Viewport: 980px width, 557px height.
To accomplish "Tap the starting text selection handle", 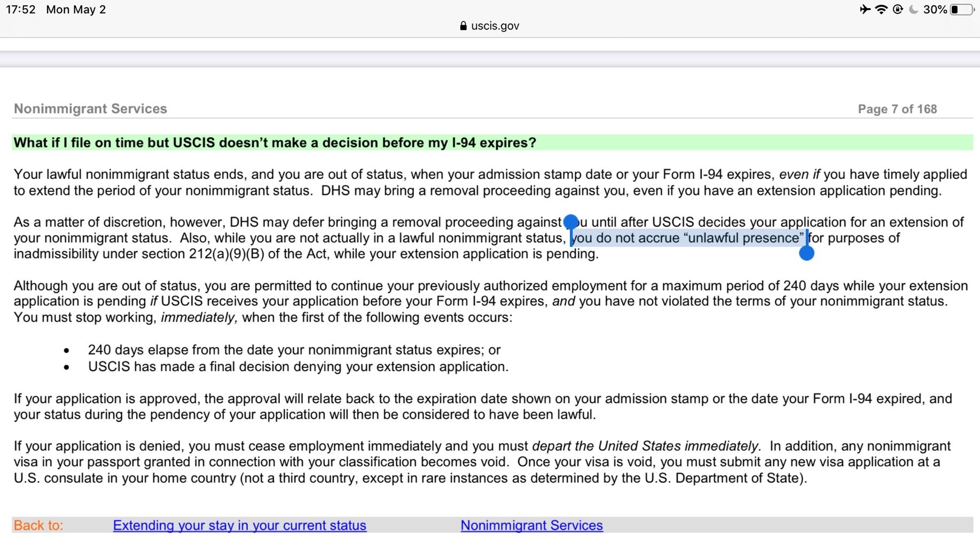I will (571, 221).
